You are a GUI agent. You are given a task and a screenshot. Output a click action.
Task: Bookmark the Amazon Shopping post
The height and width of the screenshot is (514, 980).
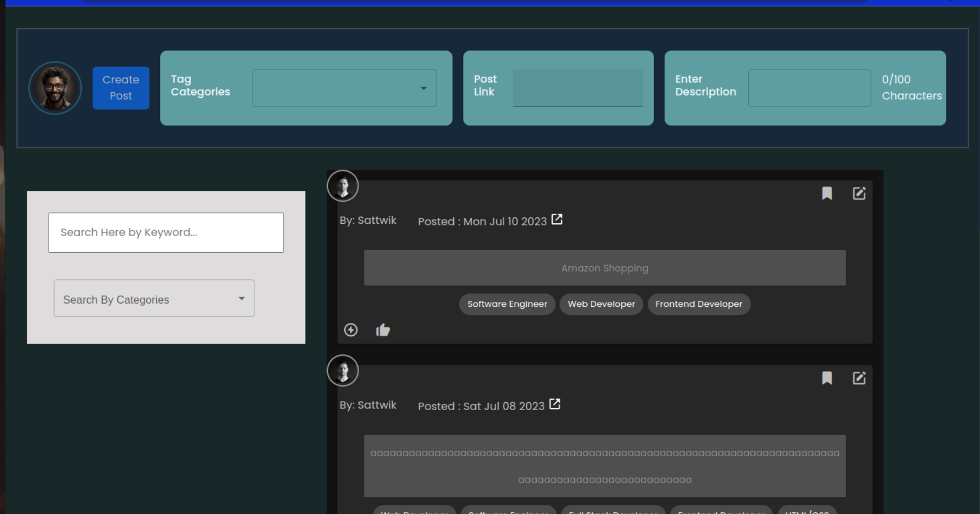(827, 193)
